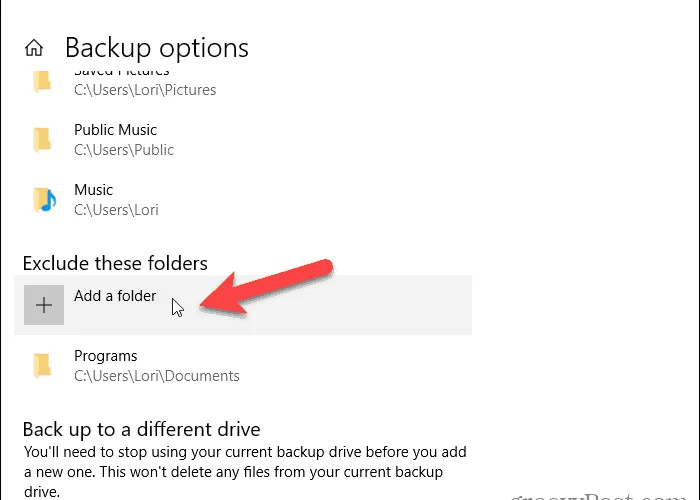
Task: Click the C:\Users\Lori path under Music
Action: [116, 210]
